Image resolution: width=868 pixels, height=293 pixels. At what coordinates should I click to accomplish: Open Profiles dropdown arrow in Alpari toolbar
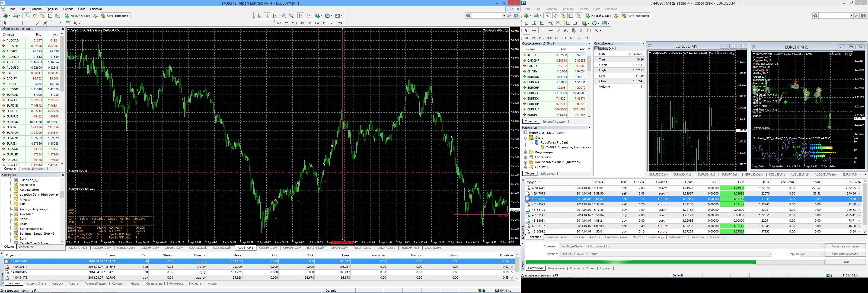point(20,16)
